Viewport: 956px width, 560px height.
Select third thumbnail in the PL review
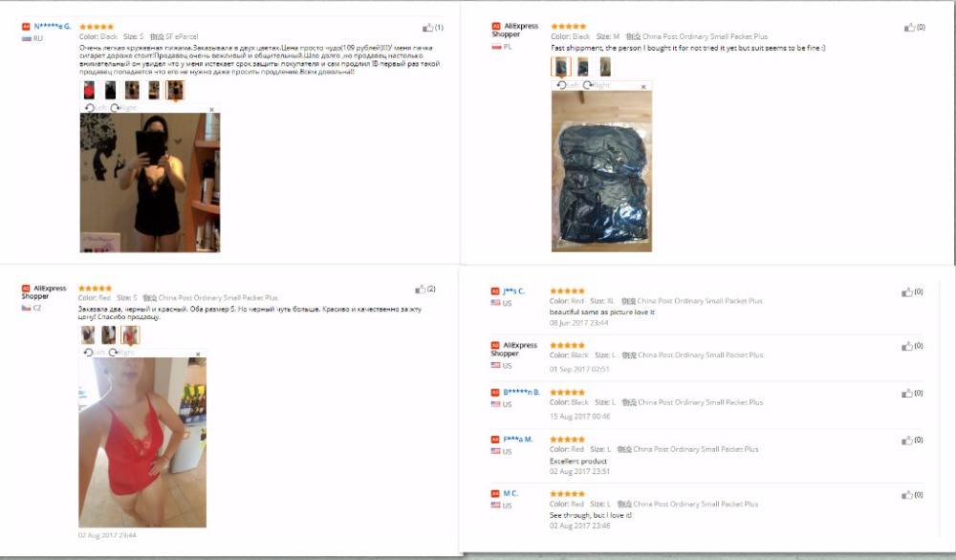605,67
